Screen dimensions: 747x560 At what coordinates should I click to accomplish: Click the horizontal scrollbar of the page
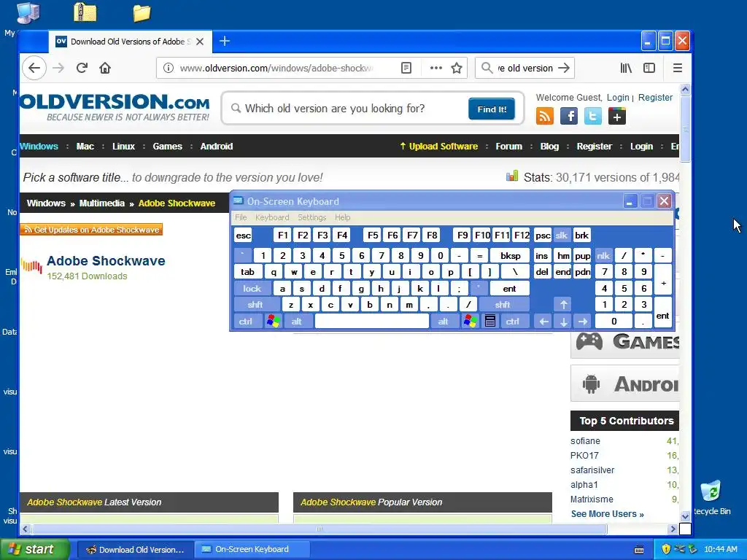pos(320,529)
